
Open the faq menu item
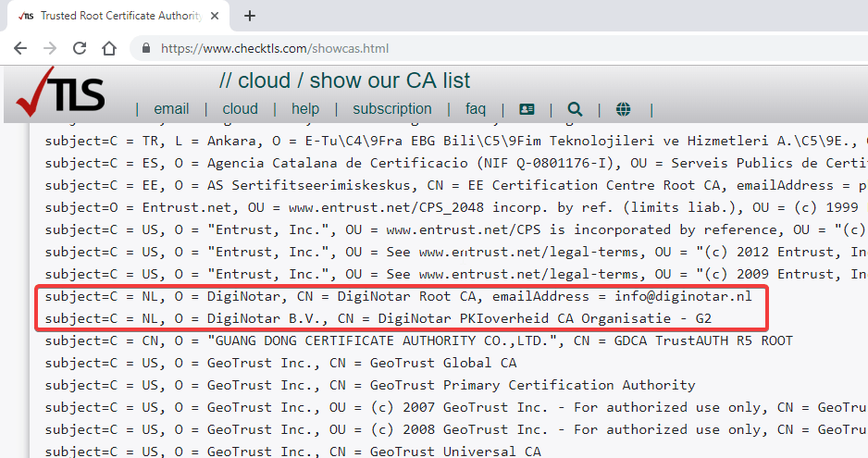[475, 109]
